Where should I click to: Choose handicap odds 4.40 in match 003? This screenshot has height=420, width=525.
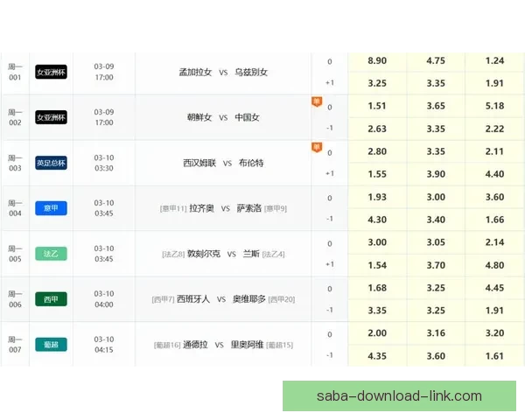click(494, 174)
